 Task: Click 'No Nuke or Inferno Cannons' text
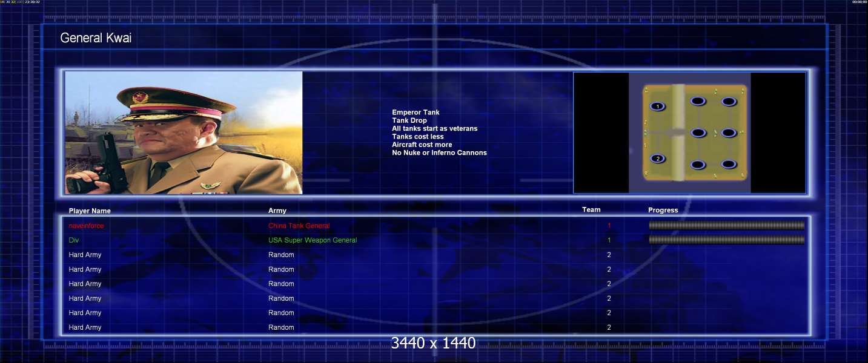click(439, 152)
